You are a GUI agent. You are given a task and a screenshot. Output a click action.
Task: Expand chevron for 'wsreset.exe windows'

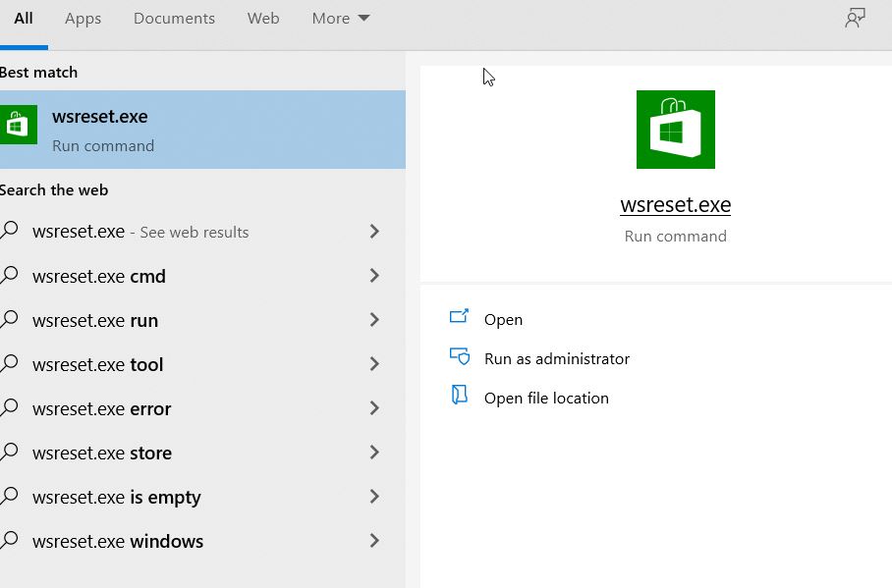[x=374, y=541]
